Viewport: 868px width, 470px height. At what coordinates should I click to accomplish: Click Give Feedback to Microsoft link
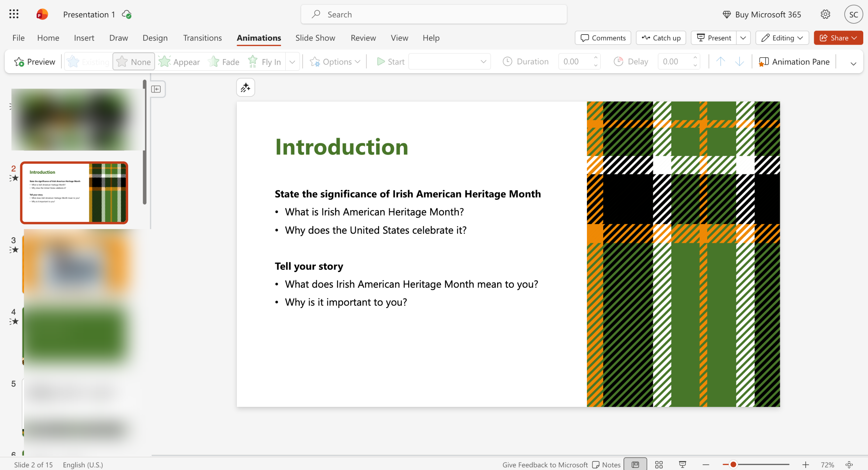545,465
